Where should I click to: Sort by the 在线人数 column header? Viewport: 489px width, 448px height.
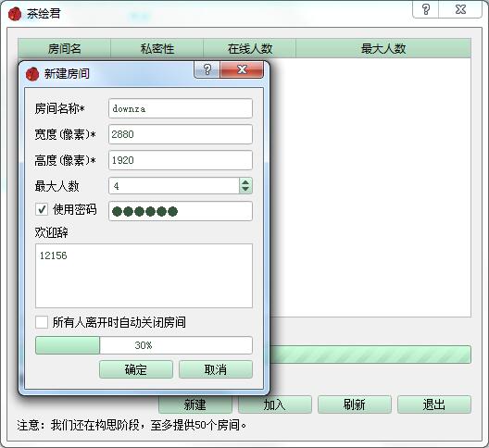click(250, 49)
